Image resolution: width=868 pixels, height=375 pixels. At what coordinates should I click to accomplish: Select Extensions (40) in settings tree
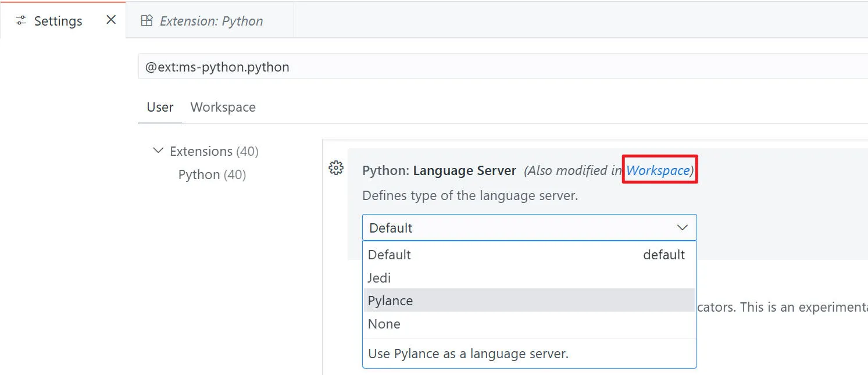213,151
